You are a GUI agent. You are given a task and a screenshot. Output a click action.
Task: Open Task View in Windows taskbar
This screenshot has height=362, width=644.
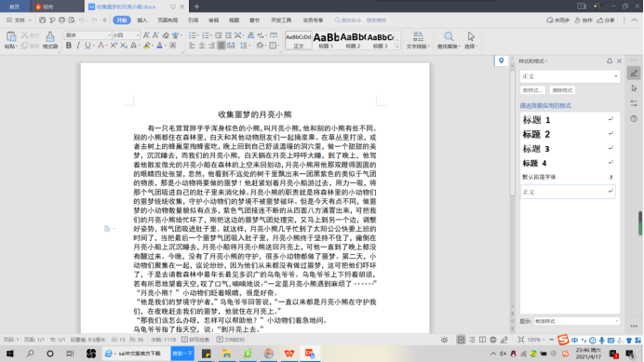coord(70,354)
